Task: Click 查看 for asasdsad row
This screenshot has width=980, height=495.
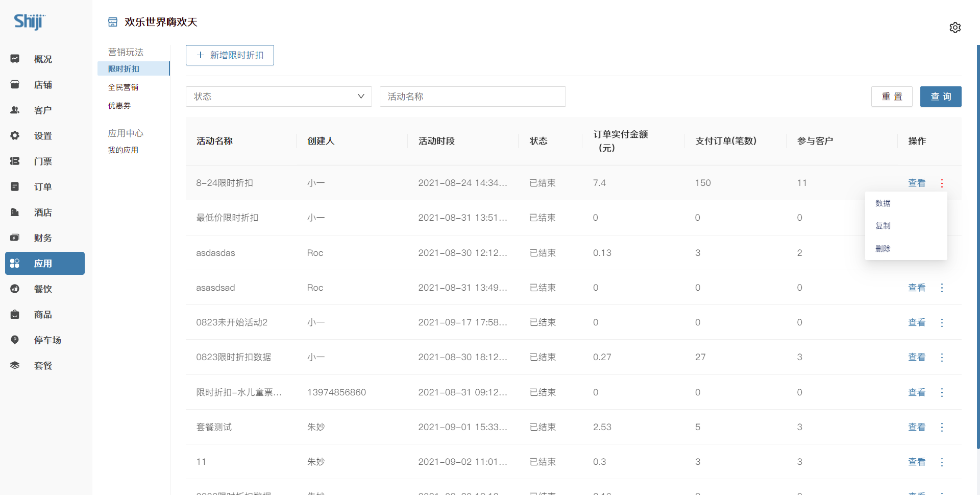Action: click(x=917, y=288)
